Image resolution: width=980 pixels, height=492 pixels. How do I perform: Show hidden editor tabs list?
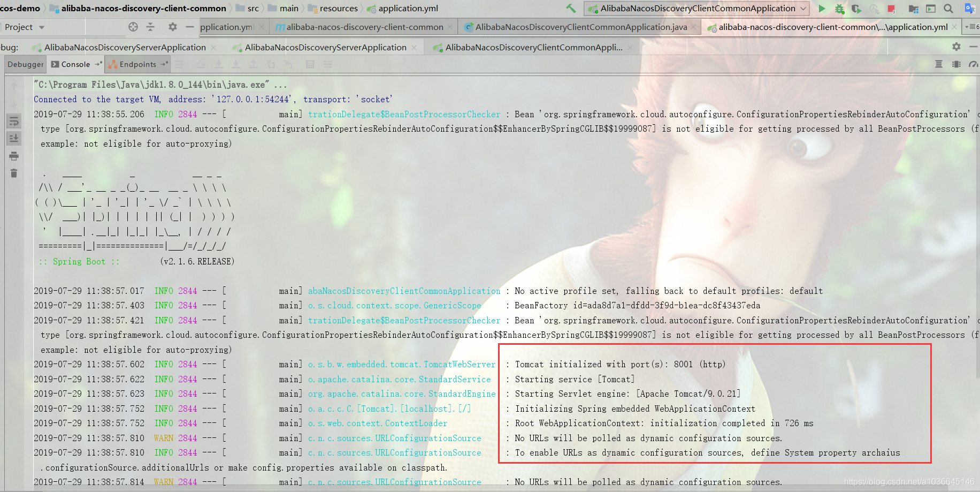click(x=972, y=27)
